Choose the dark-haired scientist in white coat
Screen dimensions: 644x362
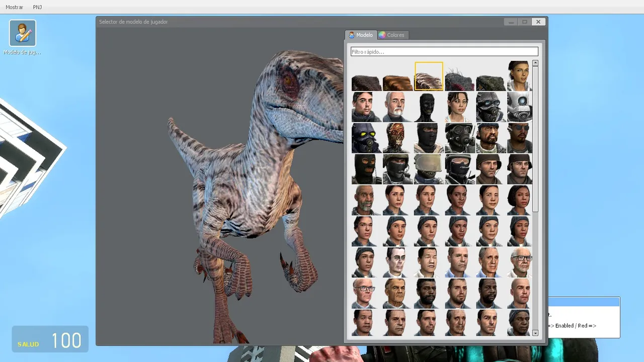pyautogui.click(x=429, y=263)
